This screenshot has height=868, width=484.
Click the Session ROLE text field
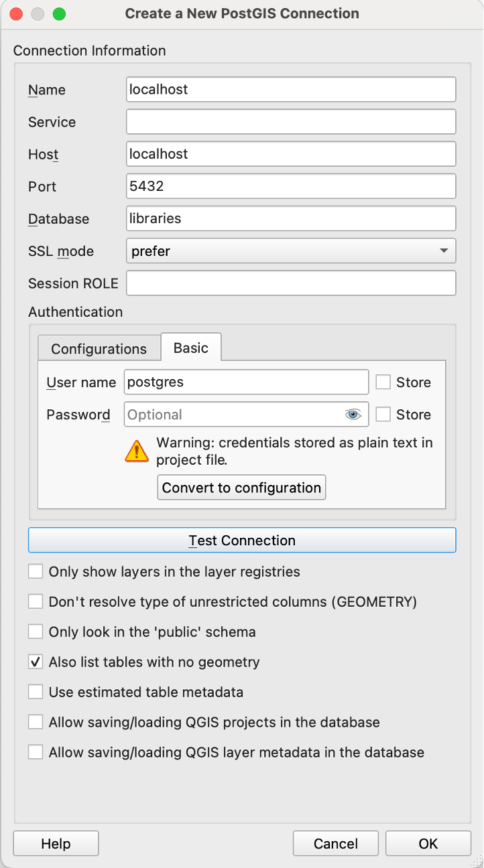coord(291,283)
